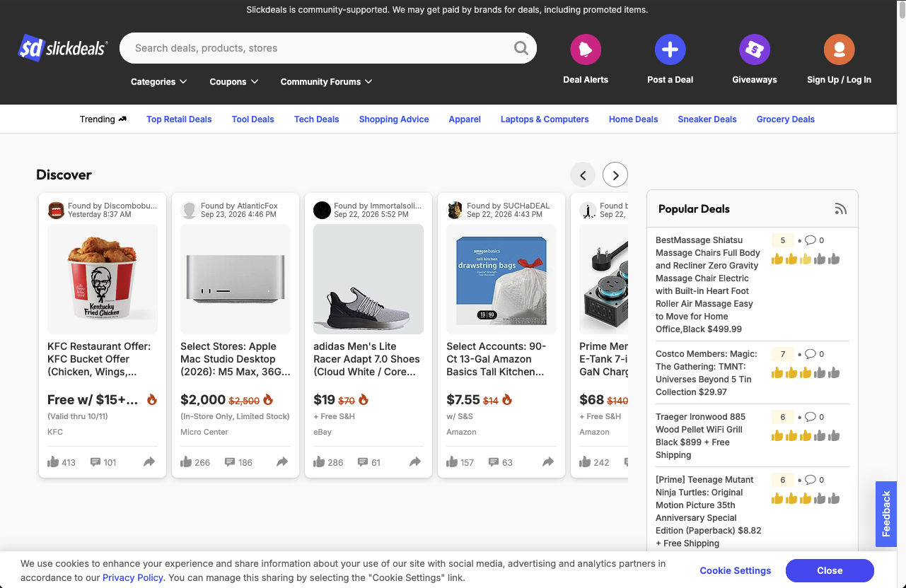
Task: Thumbs up the Apple Mac Studio deal
Action: click(186, 462)
